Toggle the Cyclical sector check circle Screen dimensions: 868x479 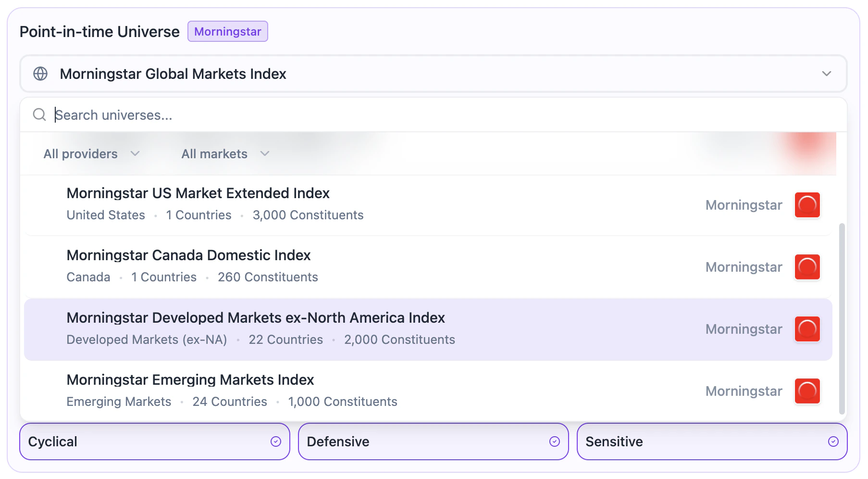(x=276, y=441)
